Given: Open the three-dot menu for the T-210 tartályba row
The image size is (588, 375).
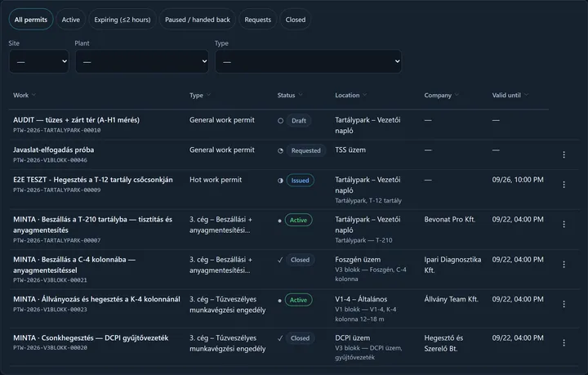Looking at the screenshot, I should coord(563,224).
